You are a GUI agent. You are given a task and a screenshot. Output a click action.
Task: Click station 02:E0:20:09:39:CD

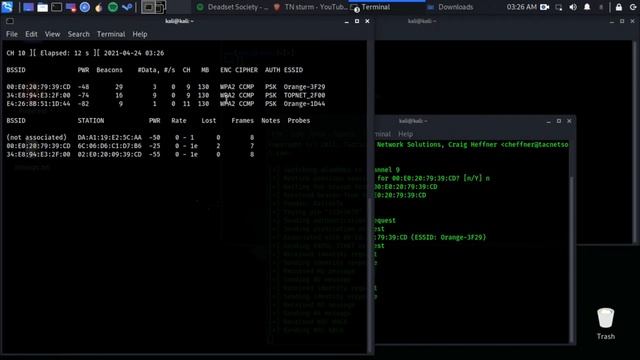pos(109,155)
